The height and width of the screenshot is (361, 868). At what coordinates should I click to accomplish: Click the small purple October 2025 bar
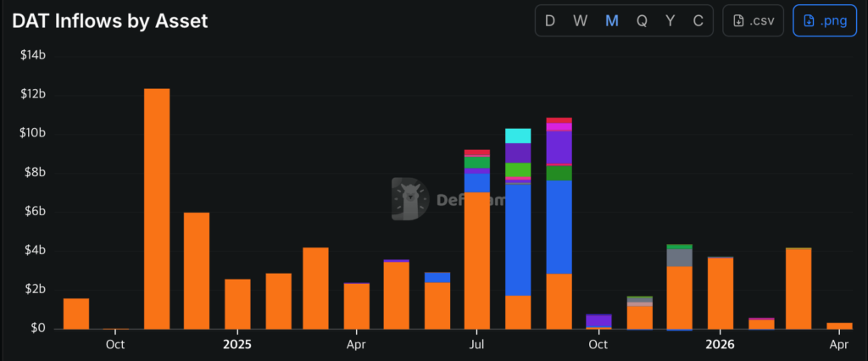[x=598, y=320]
